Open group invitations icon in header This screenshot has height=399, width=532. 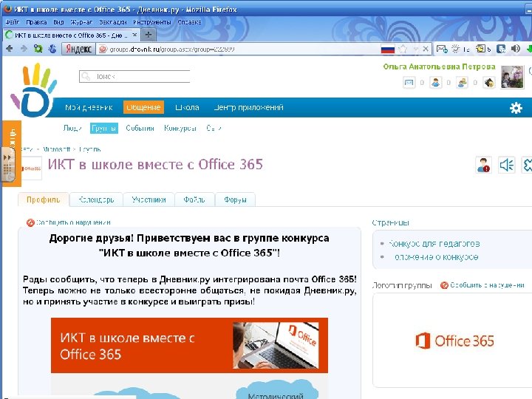tap(462, 83)
